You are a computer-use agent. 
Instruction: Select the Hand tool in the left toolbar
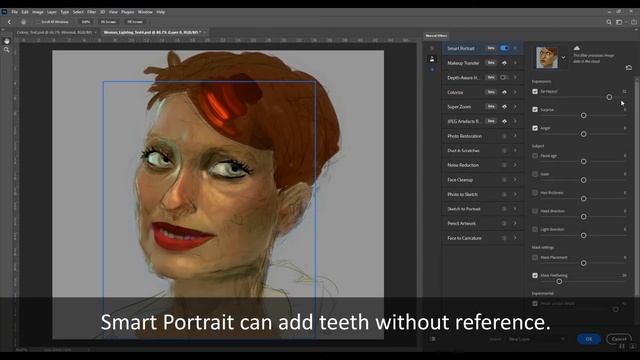(x=7, y=41)
